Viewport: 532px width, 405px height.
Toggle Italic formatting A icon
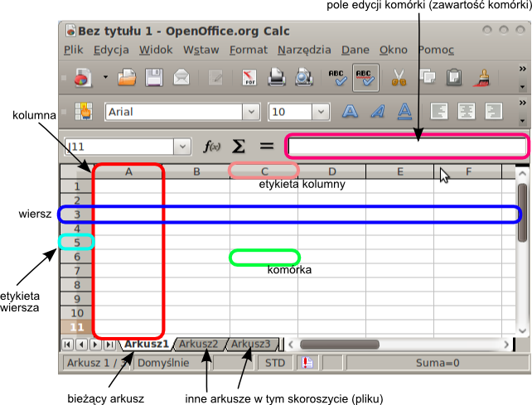[378, 111]
